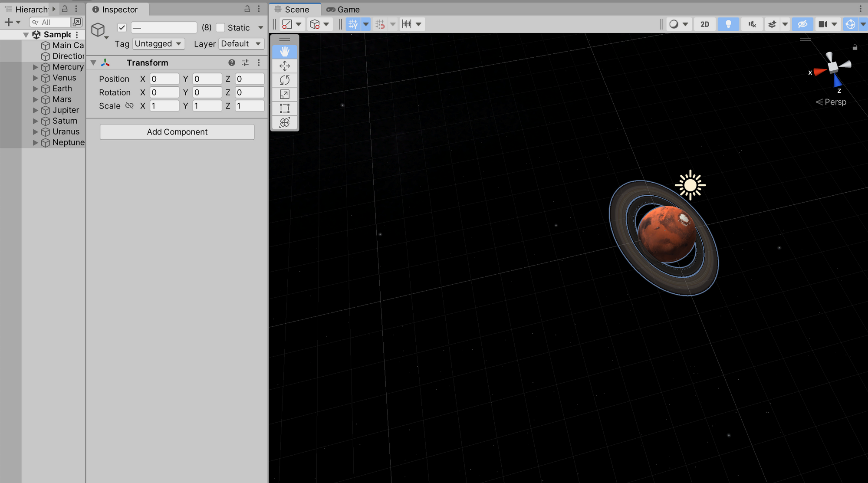Enable the Static checkbox

tap(220, 28)
